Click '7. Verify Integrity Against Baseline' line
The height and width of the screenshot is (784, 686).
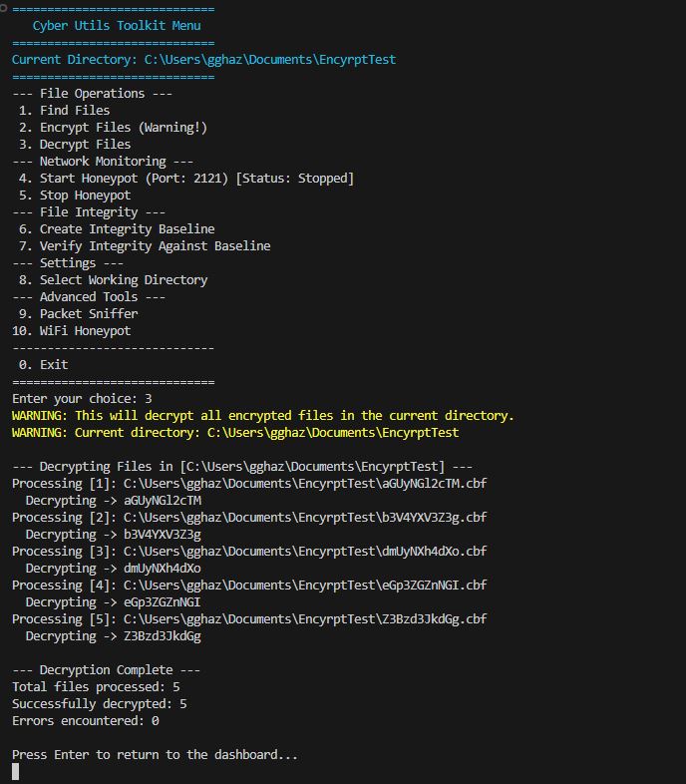[145, 246]
